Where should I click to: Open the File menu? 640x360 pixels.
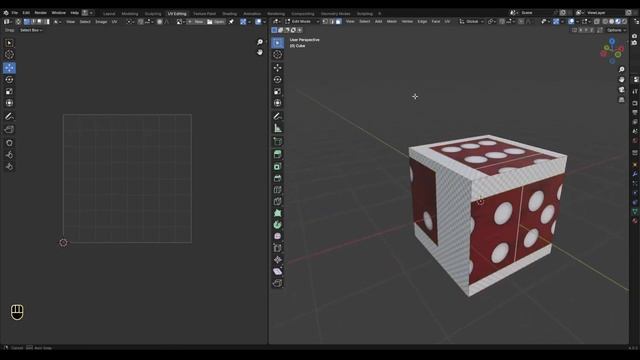15,13
